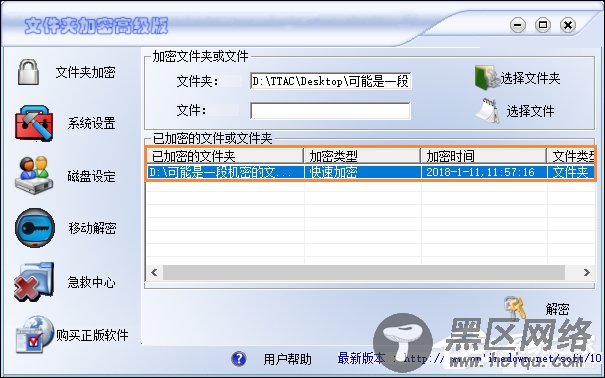The image size is (605, 378).
Task: Open 急救中心 label in sidebar
Action: (91, 282)
